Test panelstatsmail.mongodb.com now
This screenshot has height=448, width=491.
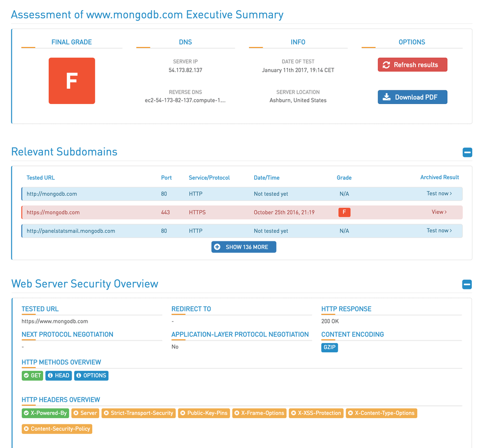point(439,231)
